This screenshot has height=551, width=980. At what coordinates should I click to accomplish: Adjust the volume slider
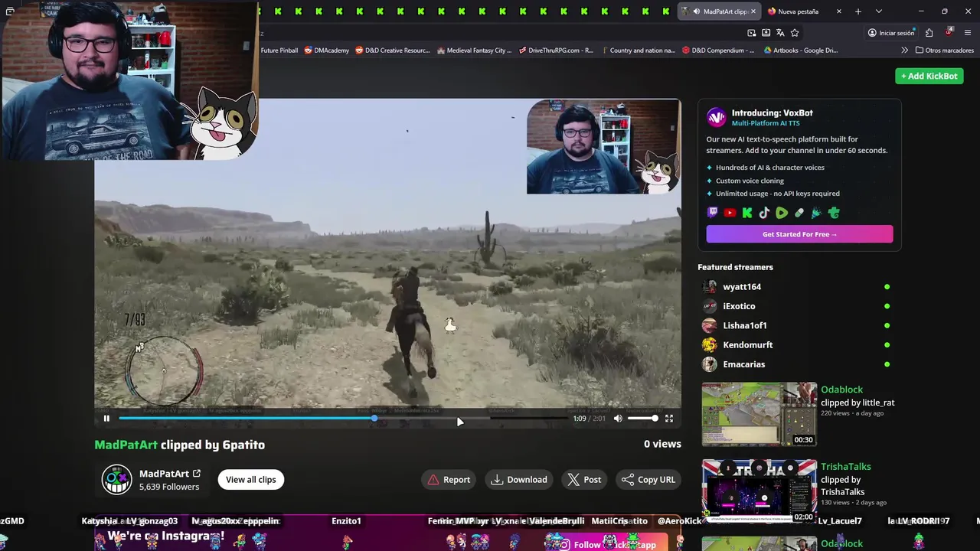(x=642, y=419)
